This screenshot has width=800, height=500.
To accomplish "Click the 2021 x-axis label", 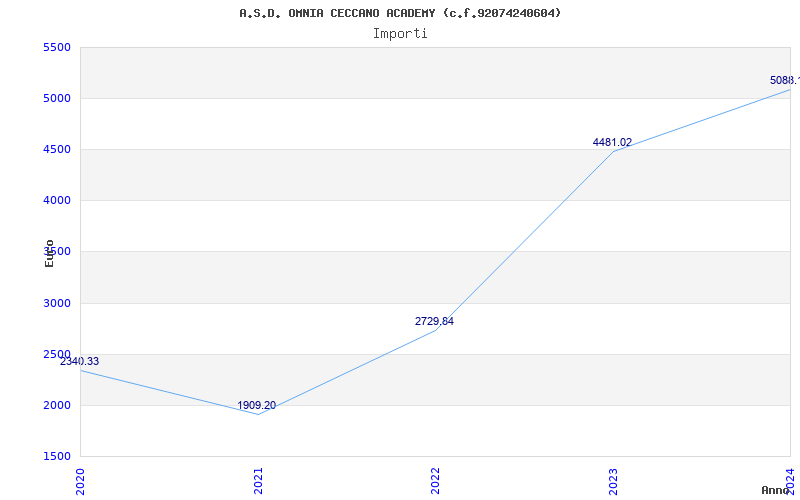I will (x=258, y=481).
